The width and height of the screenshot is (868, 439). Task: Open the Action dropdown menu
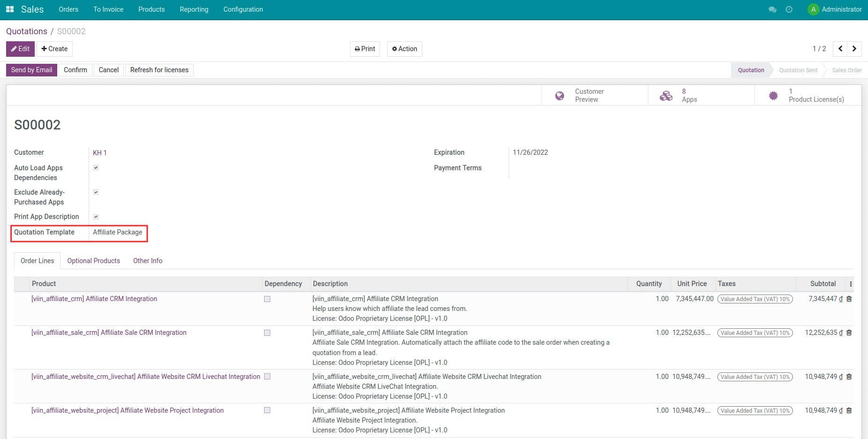[x=404, y=49]
